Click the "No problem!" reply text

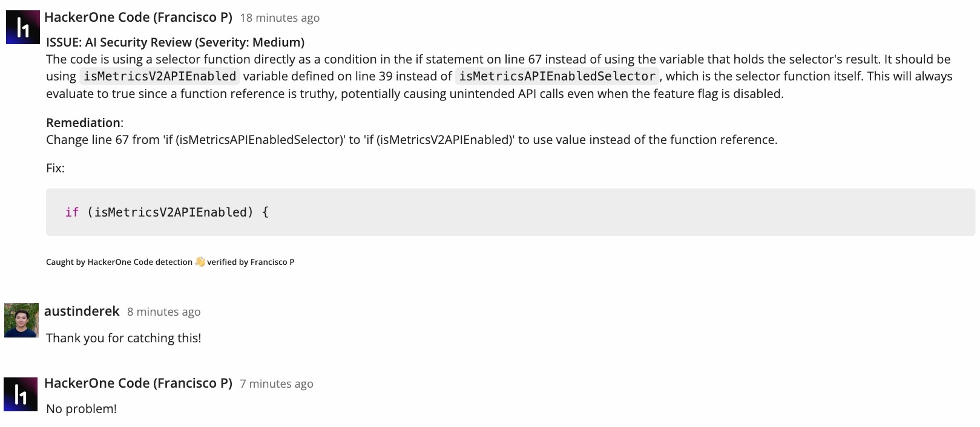(81, 409)
